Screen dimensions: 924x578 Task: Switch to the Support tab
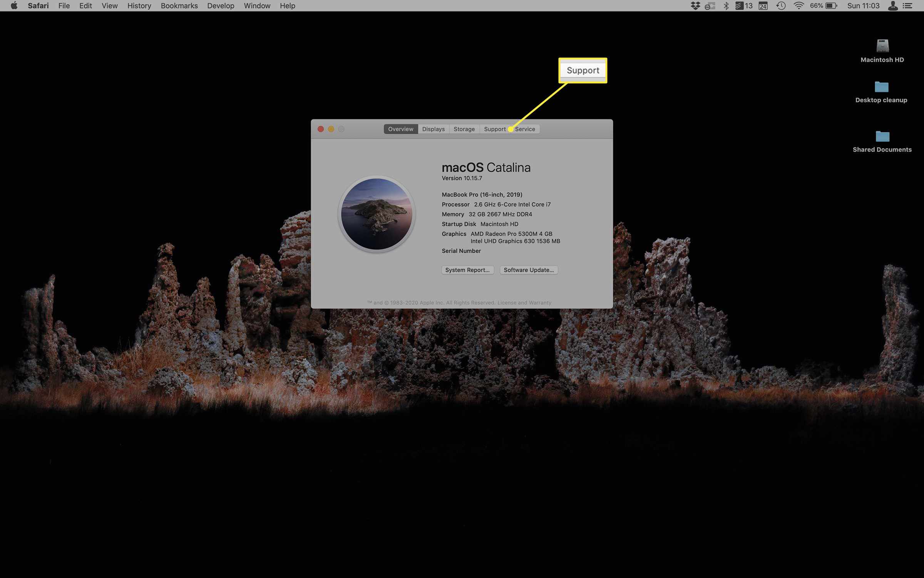point(495,129)
